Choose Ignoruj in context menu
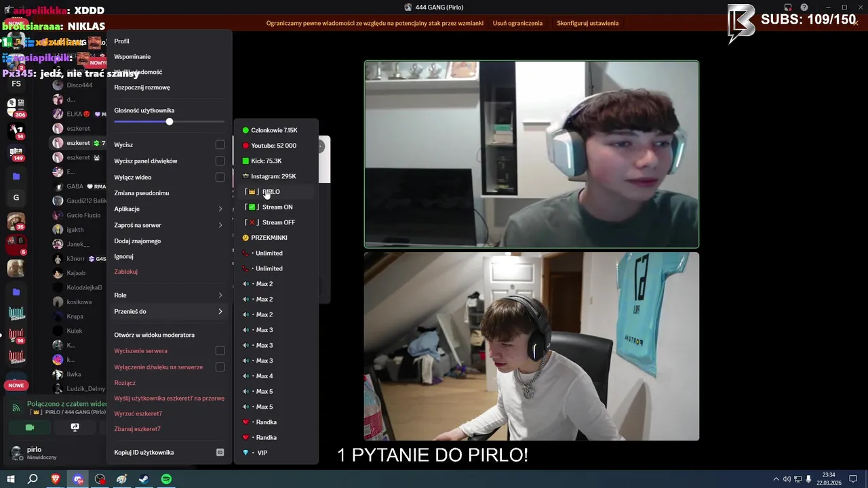Screen dimensions: 868x488 [x=169, y=256]
